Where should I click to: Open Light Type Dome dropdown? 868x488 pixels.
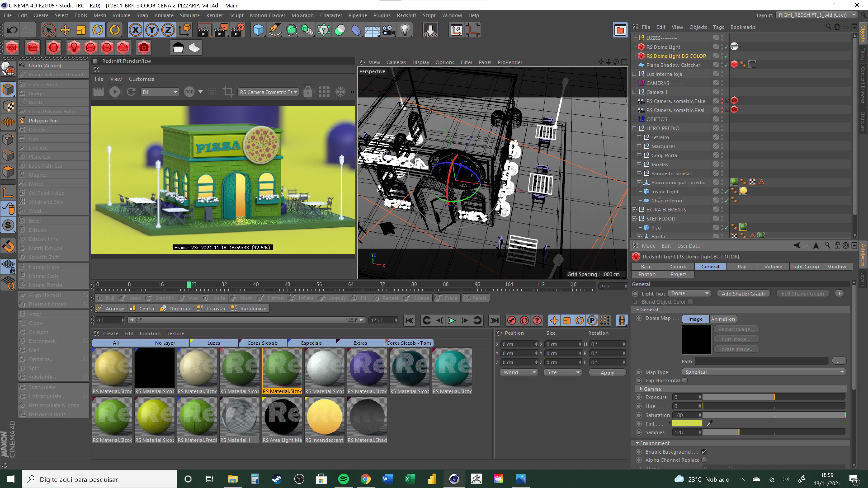point(689,293)
